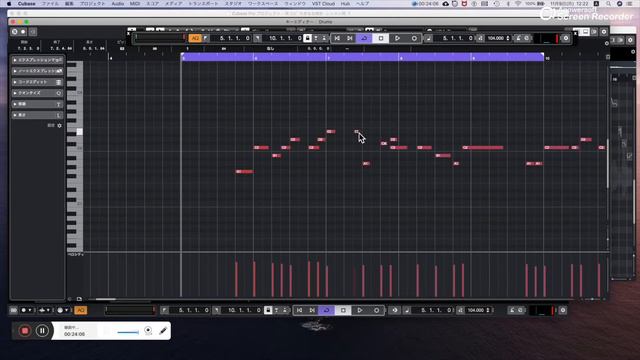Adjust tempo stepper in bottom transport bar
640x360 pixels.
tap(488, 310)
